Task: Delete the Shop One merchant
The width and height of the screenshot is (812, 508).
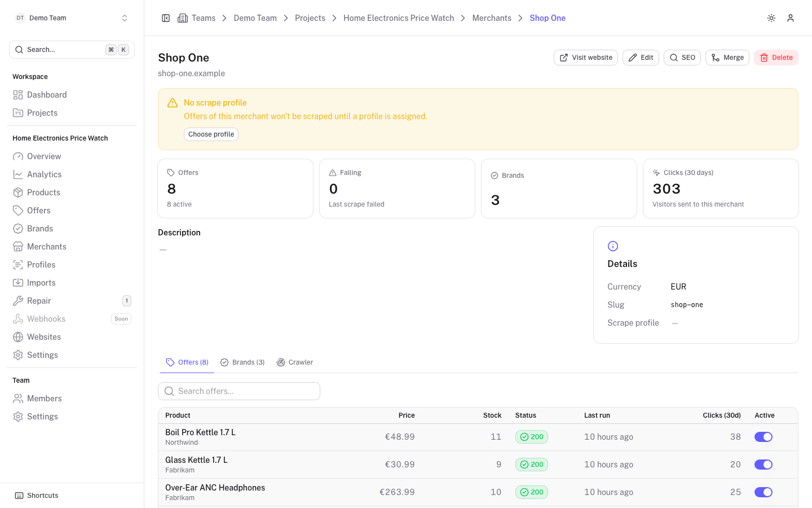Action: click(776, 58)
